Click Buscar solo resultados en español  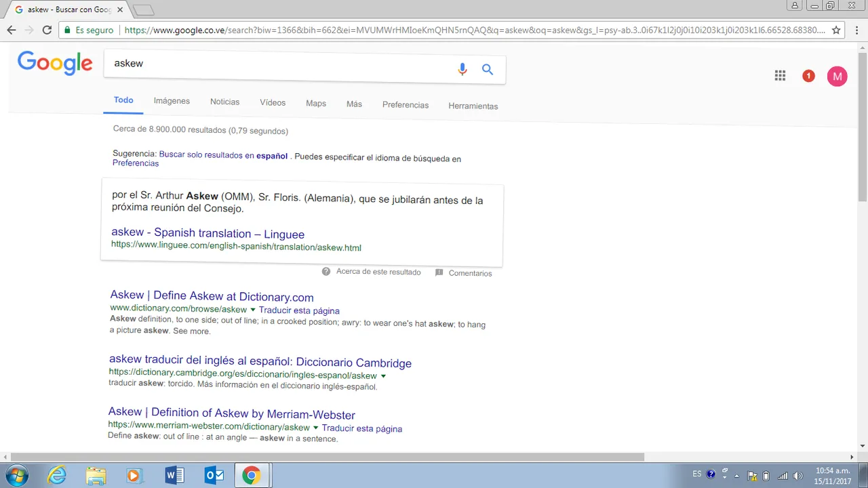click(x=223, y=155)
